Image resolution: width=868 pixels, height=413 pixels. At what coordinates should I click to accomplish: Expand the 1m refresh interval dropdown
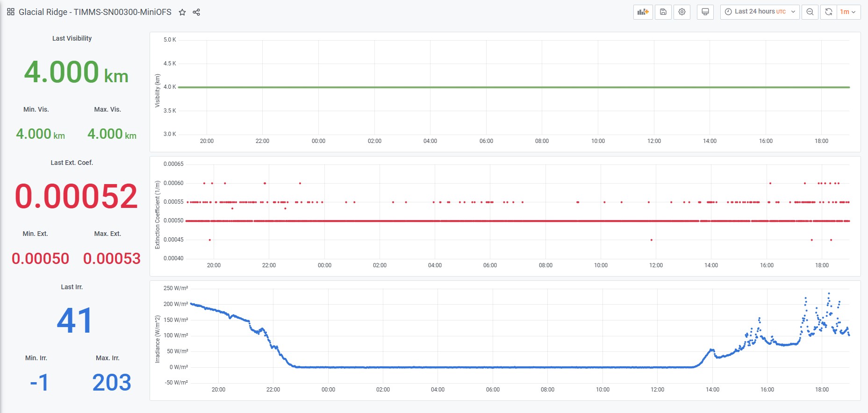click(848, 12)
